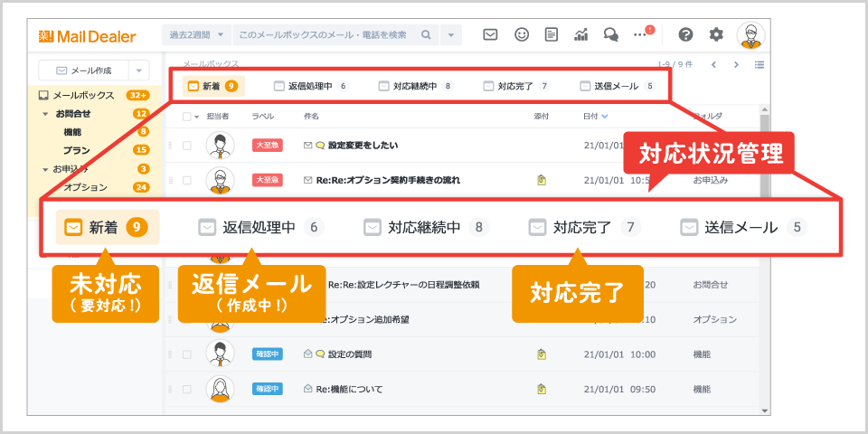Click 確認中 label in Re:機能について row
Screen dimensions: 868x434
click(268, 389)
